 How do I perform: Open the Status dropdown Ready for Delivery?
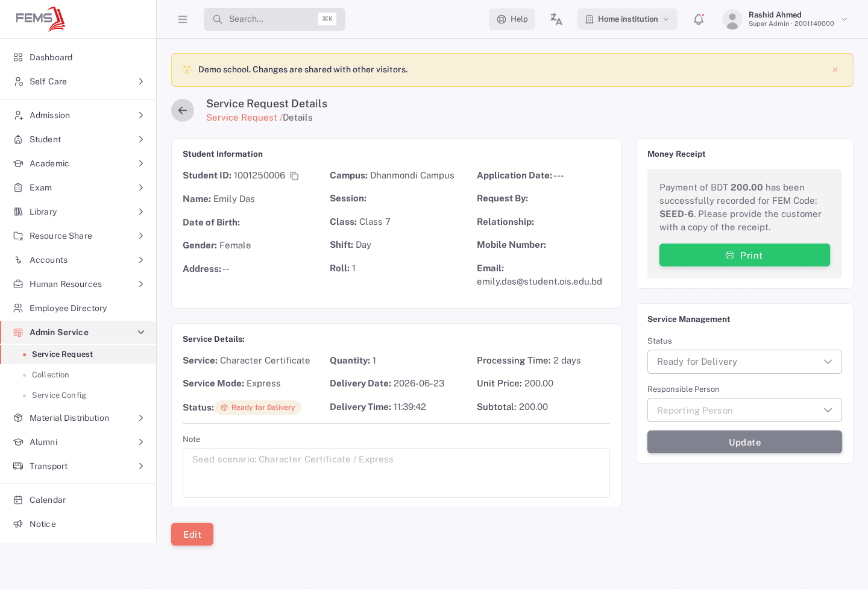[744, 362]
